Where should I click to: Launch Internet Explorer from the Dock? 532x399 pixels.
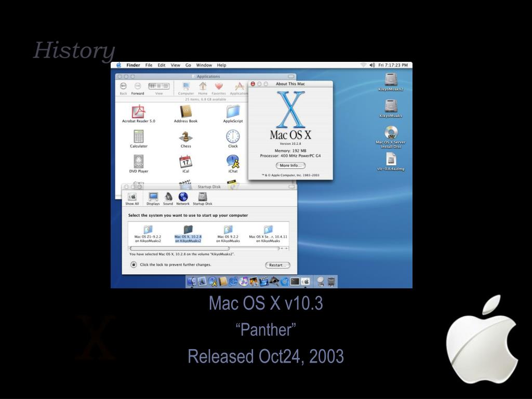pyautogui.click(x=233, y=281)
